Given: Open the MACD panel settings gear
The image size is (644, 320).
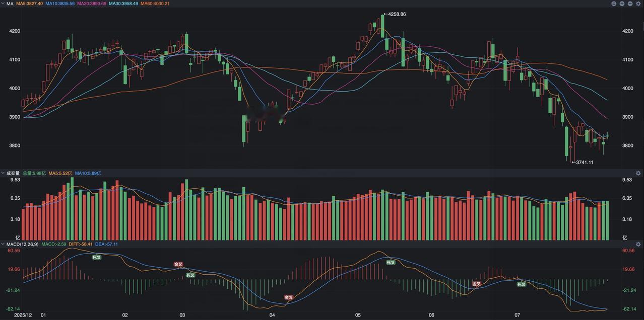Looking at the screenshot, I should [x=638, y=244].
